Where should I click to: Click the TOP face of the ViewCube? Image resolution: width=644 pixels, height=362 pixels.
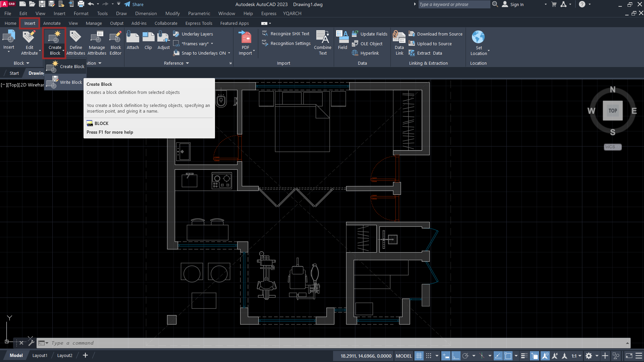pos(612,111)
